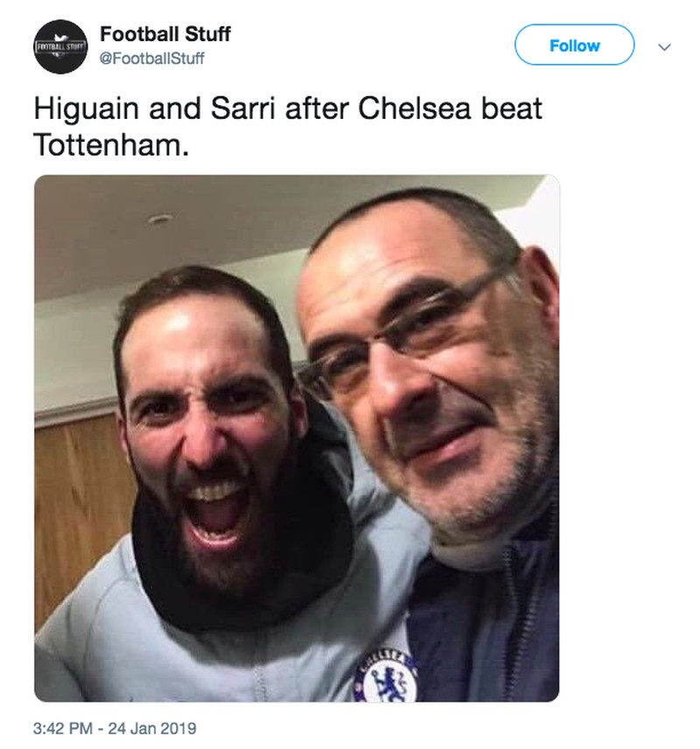Click the Football Stuff profile avatar
700x749 pixels.
click(x=58, y=45)
